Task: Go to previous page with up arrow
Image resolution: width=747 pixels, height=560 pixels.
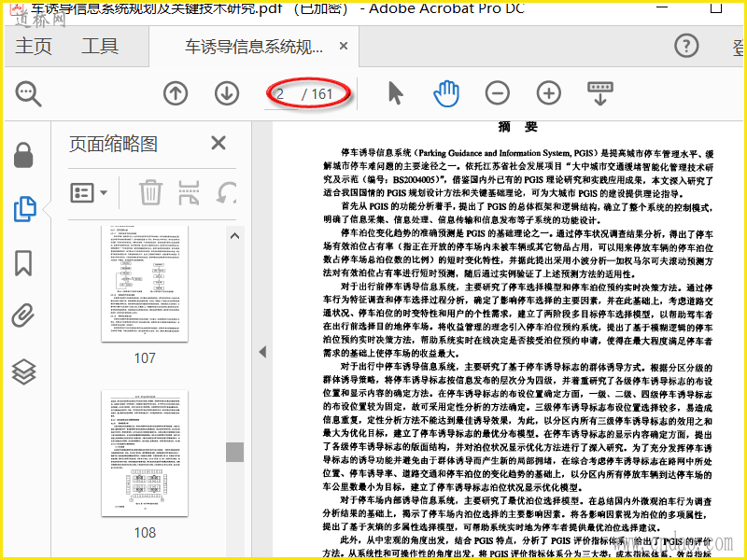Action: click(x=176, y=93)
